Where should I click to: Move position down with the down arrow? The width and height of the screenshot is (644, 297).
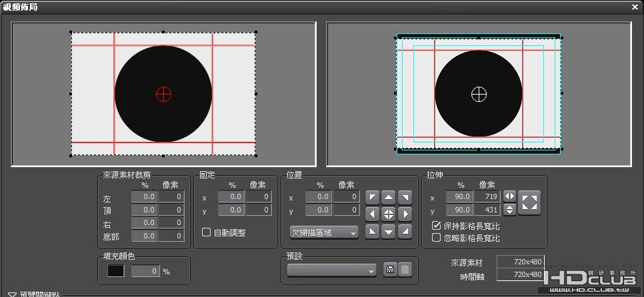[389, 231]
